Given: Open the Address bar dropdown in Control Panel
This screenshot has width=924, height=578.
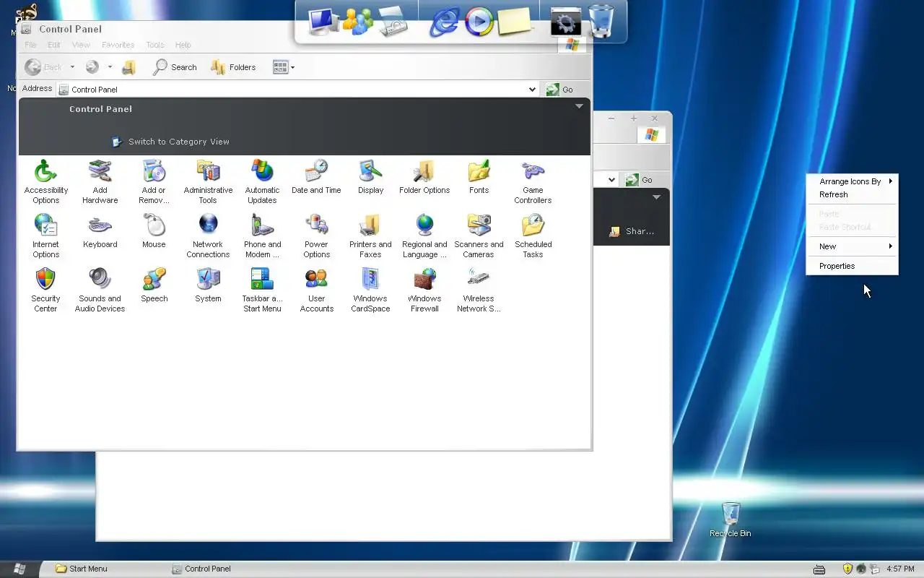Looking at the screenshot, I should tap(532, 90).
